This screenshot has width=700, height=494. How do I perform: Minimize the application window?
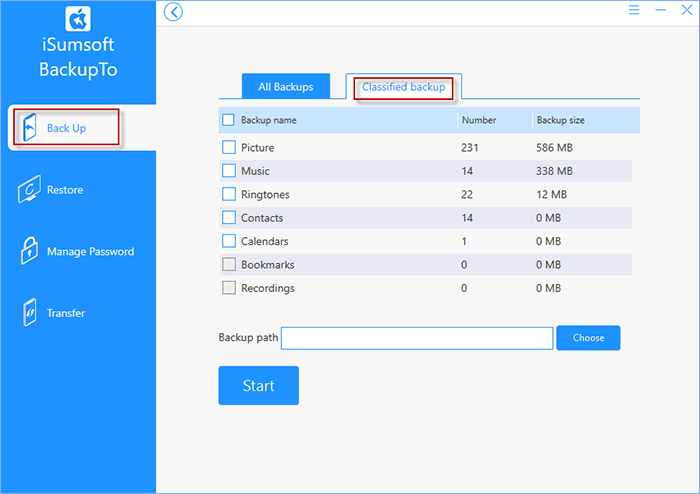click(x=660, y=10)
